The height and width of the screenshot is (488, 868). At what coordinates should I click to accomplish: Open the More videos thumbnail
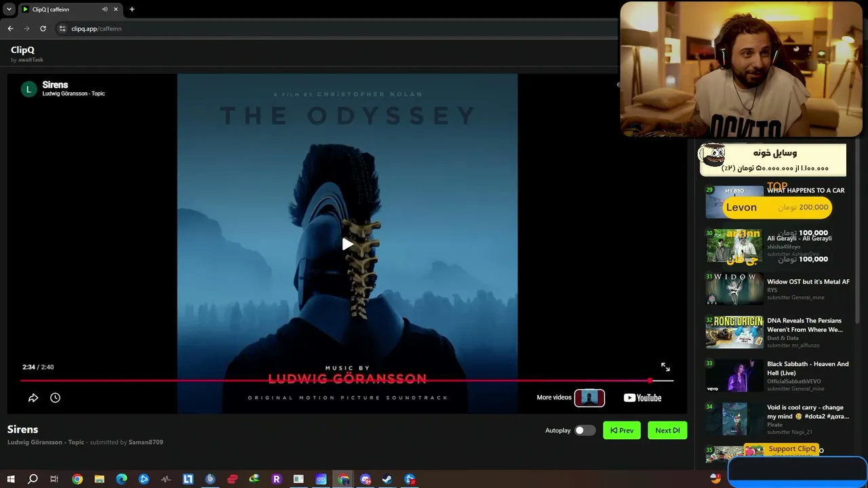click(x=589, y=398)
